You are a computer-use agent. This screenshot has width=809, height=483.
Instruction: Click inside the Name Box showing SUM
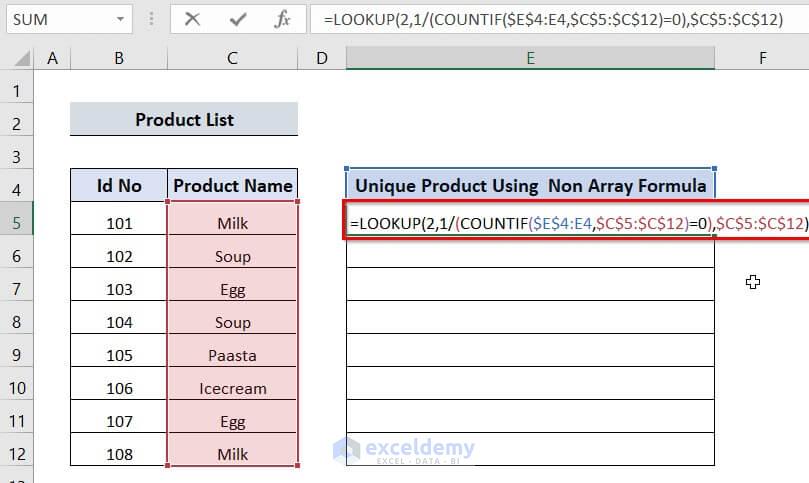click(60, 20)
